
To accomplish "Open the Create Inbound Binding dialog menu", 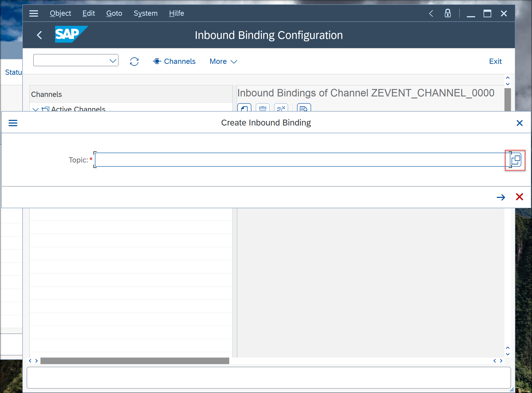I will point(13,123).
